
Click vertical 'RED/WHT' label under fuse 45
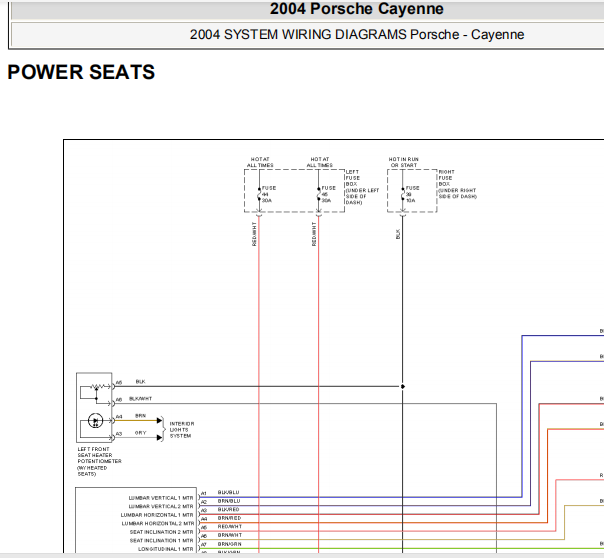[314, 234]
